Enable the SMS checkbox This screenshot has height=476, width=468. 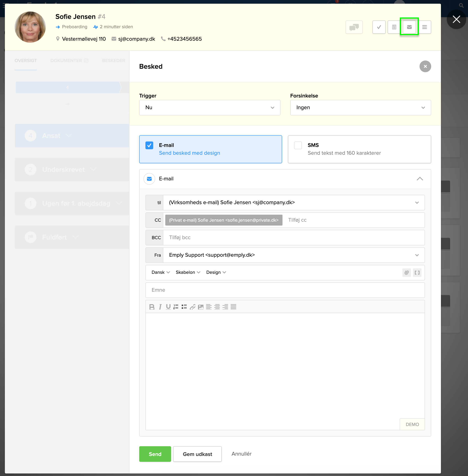tap(298, 145)
